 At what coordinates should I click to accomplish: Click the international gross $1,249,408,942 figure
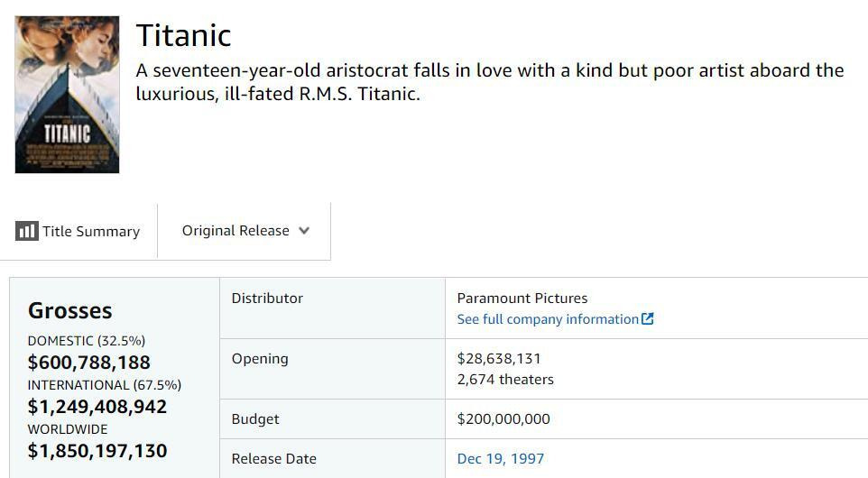click(x=97, y=407)
